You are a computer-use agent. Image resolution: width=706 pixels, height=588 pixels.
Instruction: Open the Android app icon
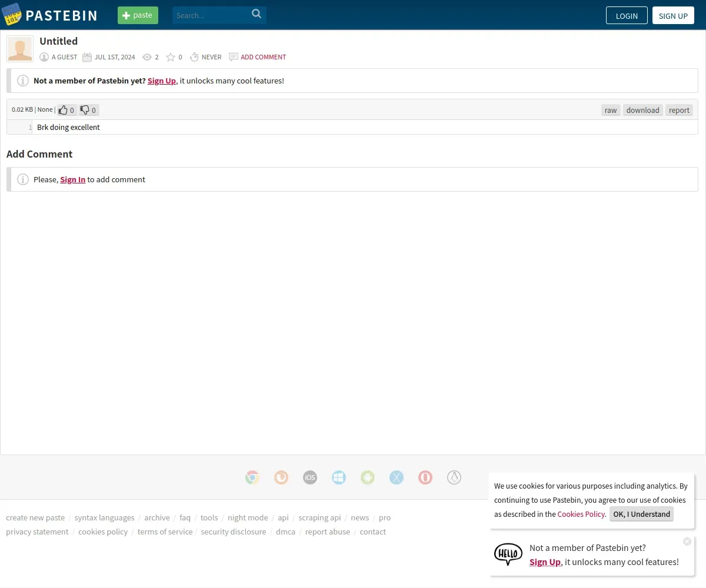pos(368,477)
